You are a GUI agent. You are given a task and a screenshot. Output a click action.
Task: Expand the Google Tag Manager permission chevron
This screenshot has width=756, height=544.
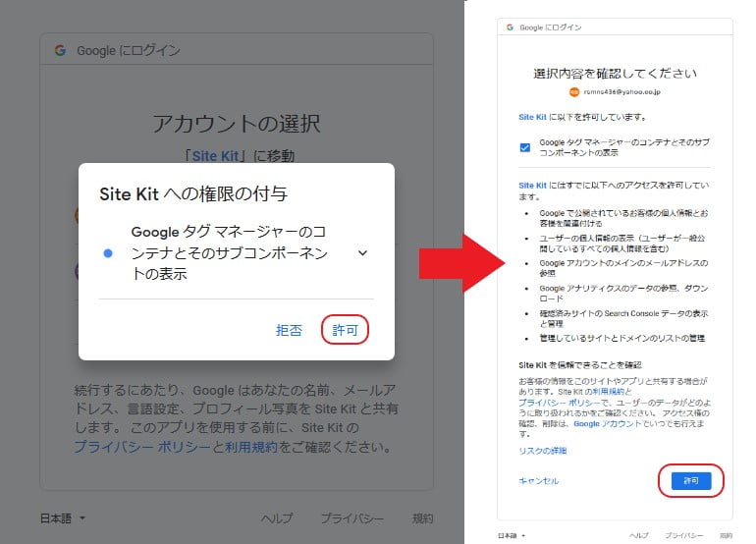click(x=363, y=253)
